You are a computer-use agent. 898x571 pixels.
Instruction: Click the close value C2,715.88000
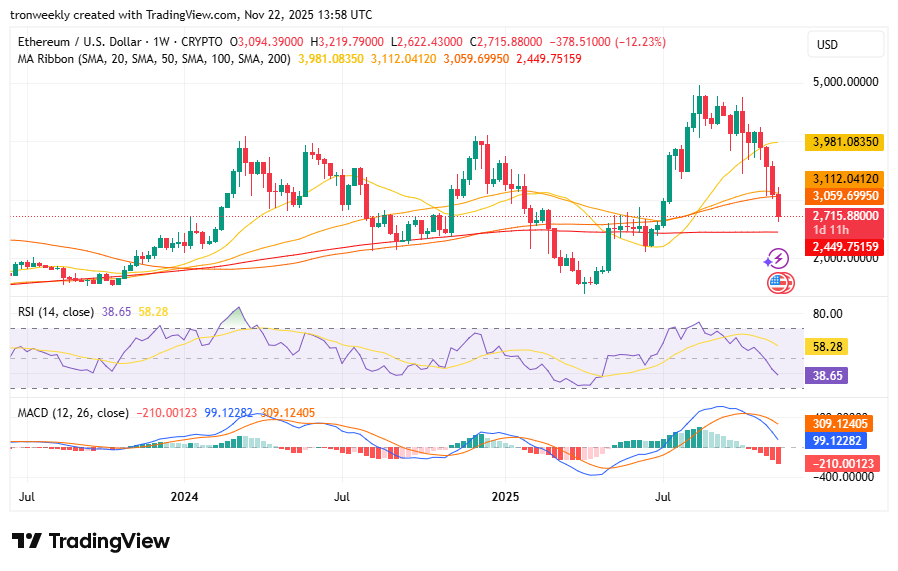tap(506, 42)
